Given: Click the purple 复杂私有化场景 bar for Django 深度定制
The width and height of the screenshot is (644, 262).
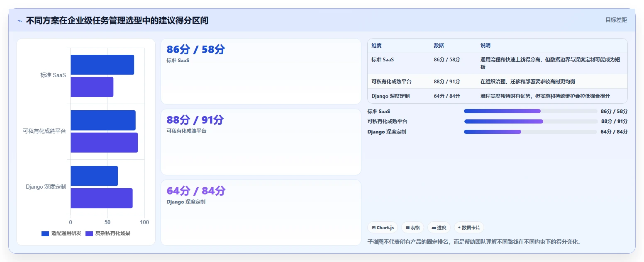Looking at the screenshot, I should 102,198.
